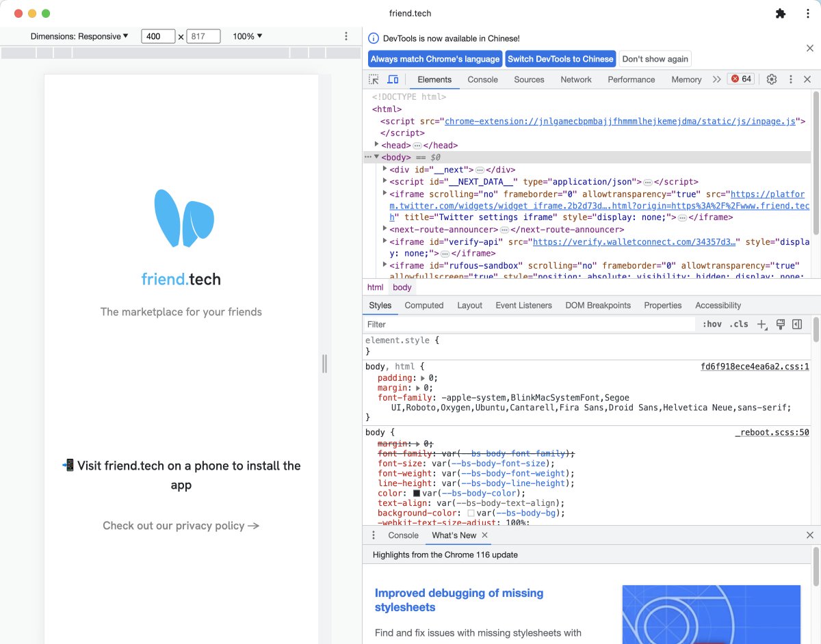Toggle :hov element state
Image resolution: width=821 pixels, height=644 pixels.
[712, 324]
